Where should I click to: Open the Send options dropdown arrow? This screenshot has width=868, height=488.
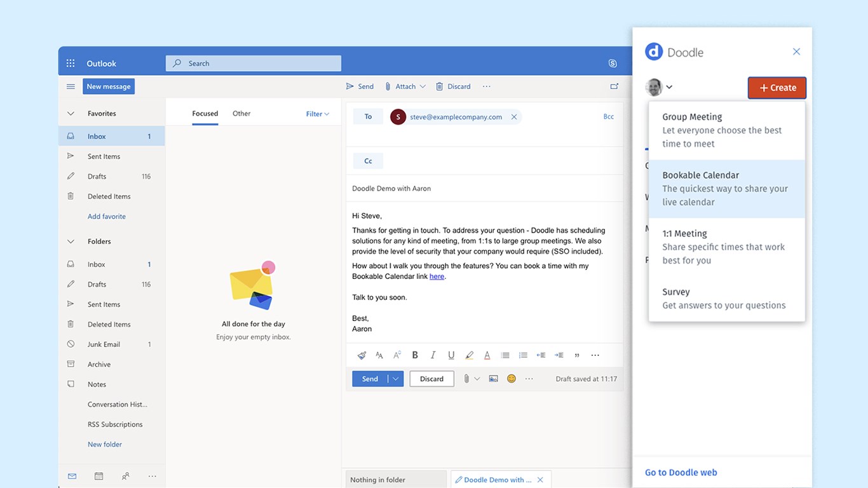pyautogui.click(x=396, y=379)
